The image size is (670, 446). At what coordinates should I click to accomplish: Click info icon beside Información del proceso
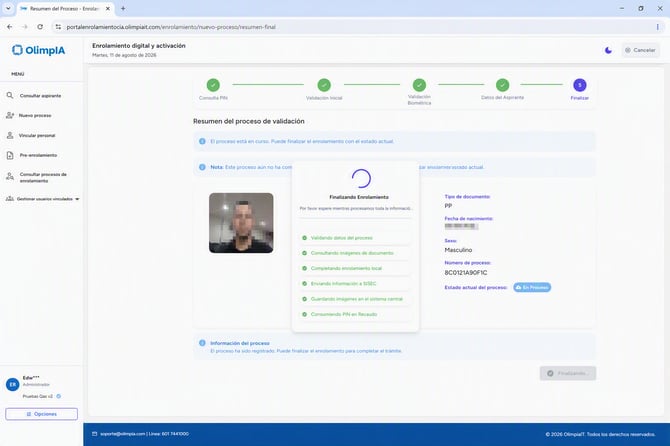coord(202,343)
